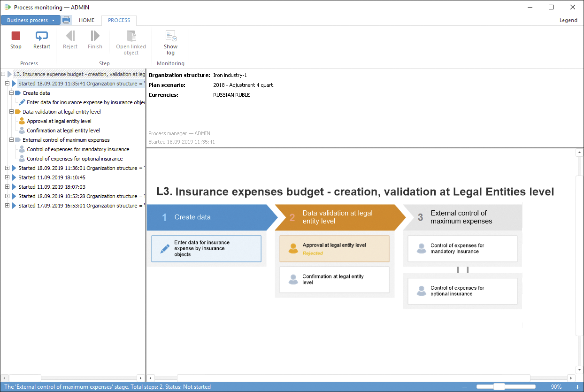This screenshot has width=584, height=392.
Task: Click zoom-out minus icon in status bar
Action: [x=465, y=387]
